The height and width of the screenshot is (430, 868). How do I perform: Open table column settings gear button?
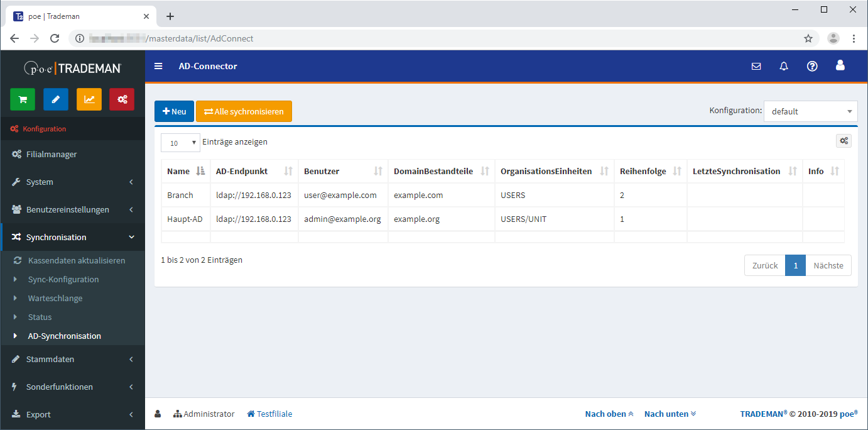pyautogui.click(x=844, y=141)
